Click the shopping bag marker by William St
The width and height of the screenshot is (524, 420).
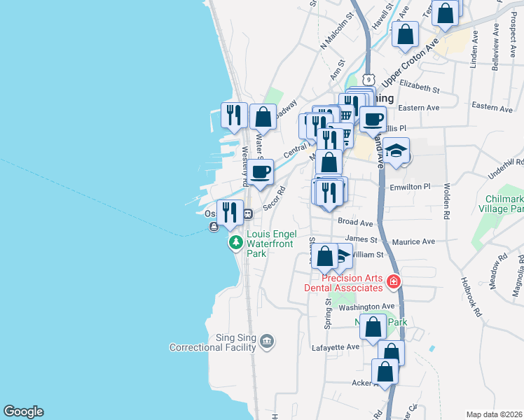tap(324, 255)
